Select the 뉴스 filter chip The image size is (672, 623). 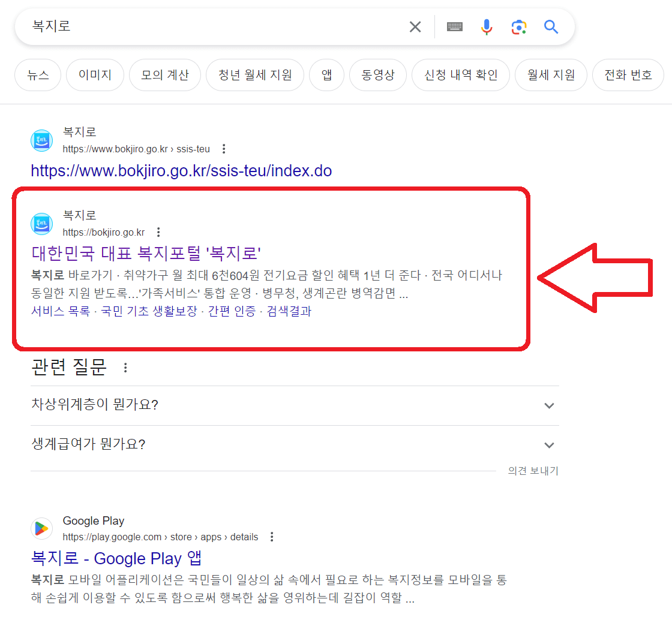coord(38,75)
